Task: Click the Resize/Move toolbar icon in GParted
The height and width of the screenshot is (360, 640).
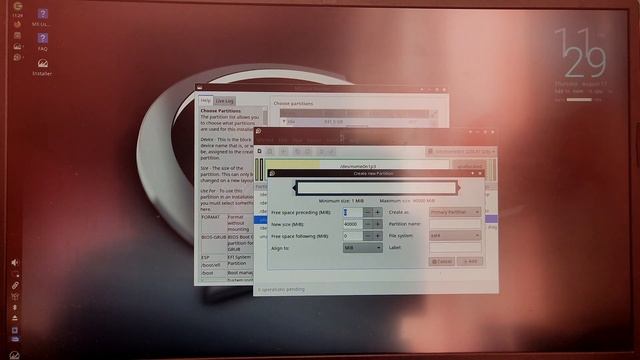Action: click(283, 151)
